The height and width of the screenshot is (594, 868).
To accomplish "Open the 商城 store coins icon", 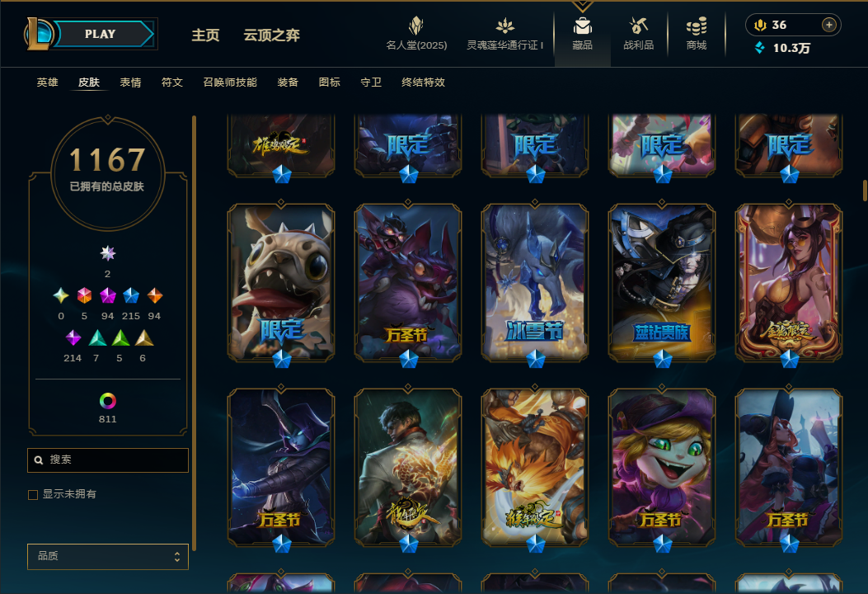I will click(697, 26).
